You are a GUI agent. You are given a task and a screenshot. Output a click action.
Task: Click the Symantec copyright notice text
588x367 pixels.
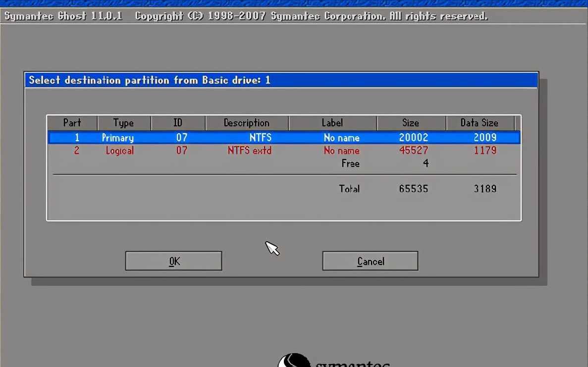pyautogui.click(x=311, y=16)
